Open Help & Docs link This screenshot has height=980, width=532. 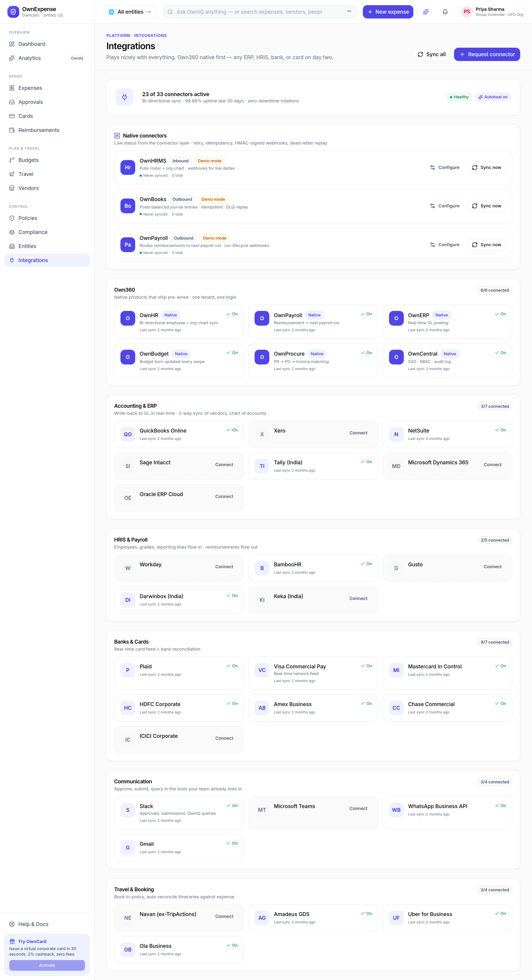(x=47, y=924)
